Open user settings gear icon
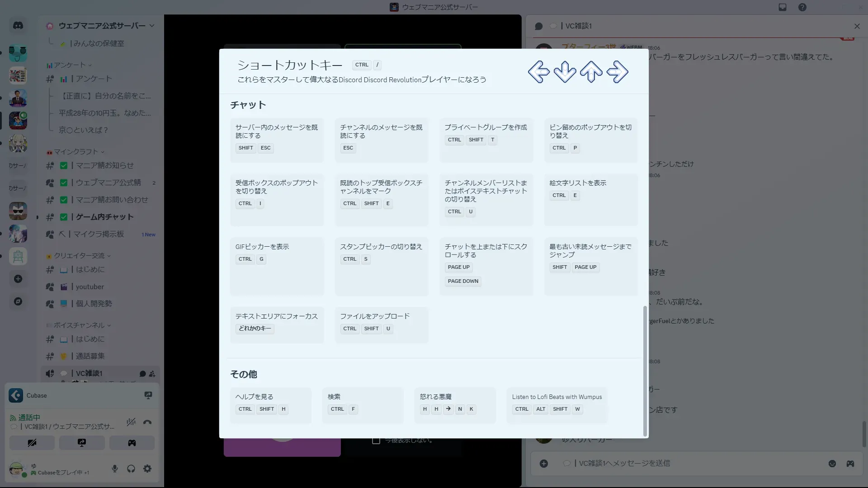868x488 pixels. point(147,469)
